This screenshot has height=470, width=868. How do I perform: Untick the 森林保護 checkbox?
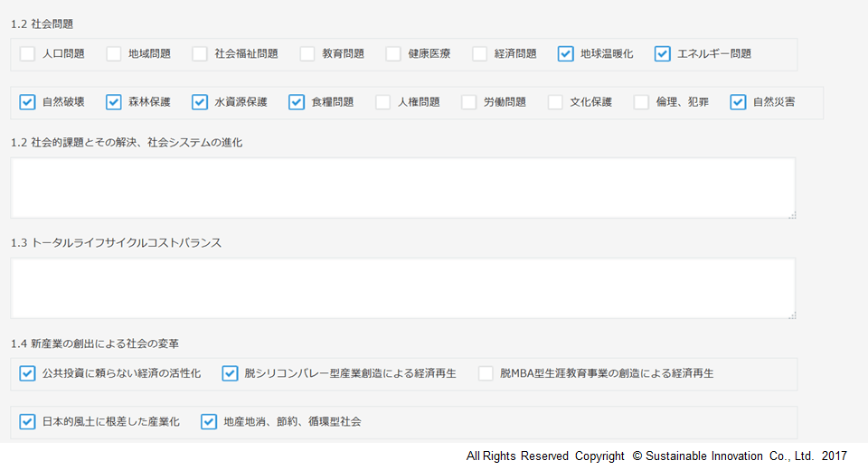click(x=114, y=102)
